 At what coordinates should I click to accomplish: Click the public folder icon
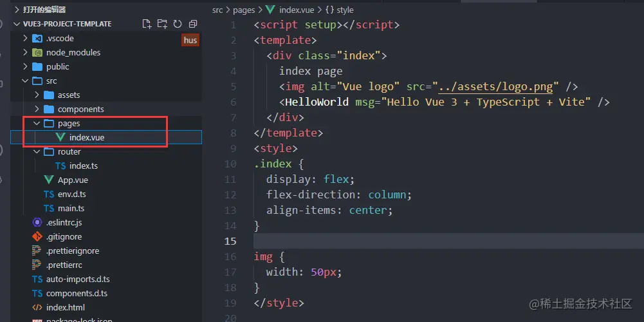click(37, 66)
